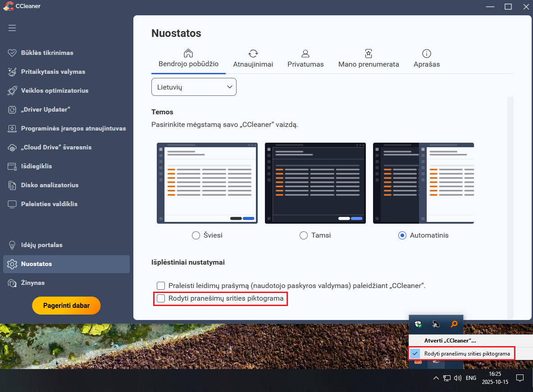Screen dimensions: 533x392
Task: Click the Driver Updater chip icon
Action: [x=12, y=109]
